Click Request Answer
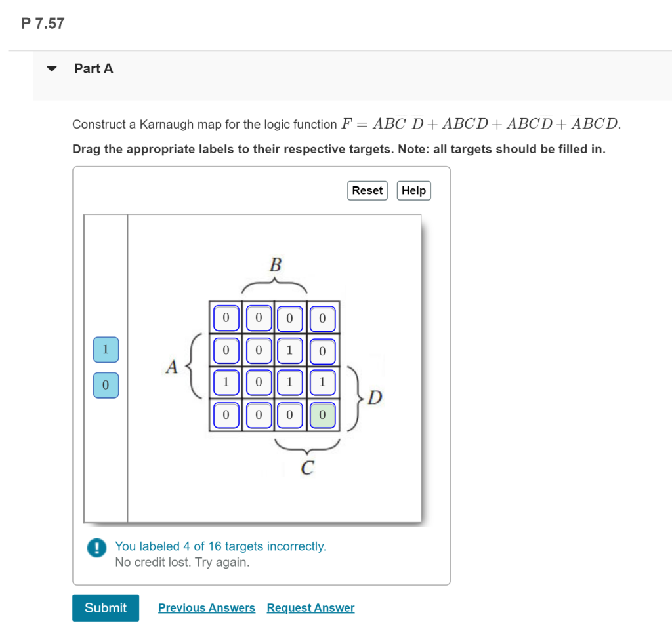 pyautogui.click(x=310, y=607)
